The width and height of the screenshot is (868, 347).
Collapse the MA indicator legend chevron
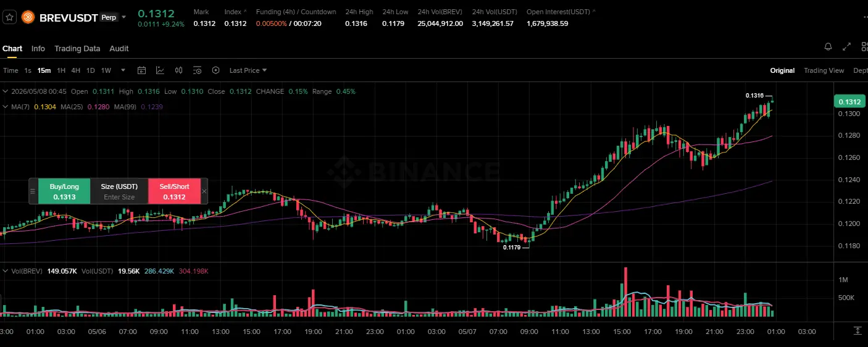(x=6, y=107)
